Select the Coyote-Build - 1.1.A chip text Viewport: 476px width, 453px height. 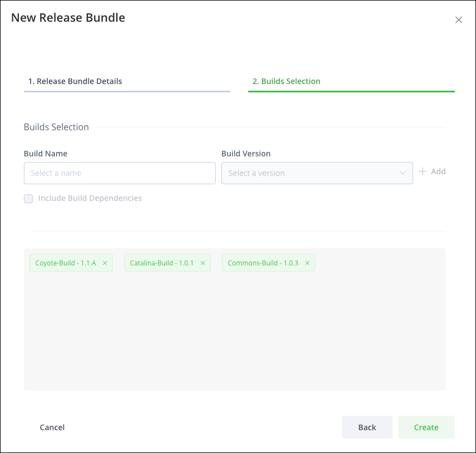coord(66,263)
